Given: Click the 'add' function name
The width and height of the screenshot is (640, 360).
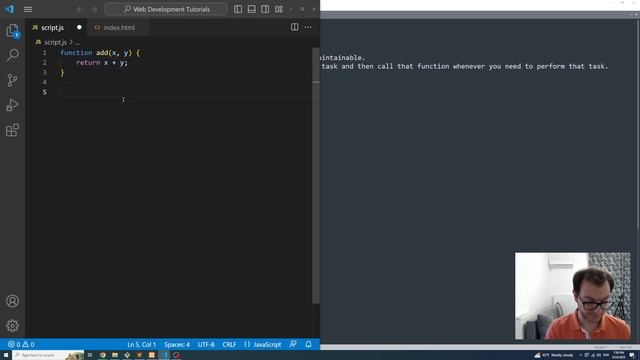Looking at the screenshot, I should [102, 53].
